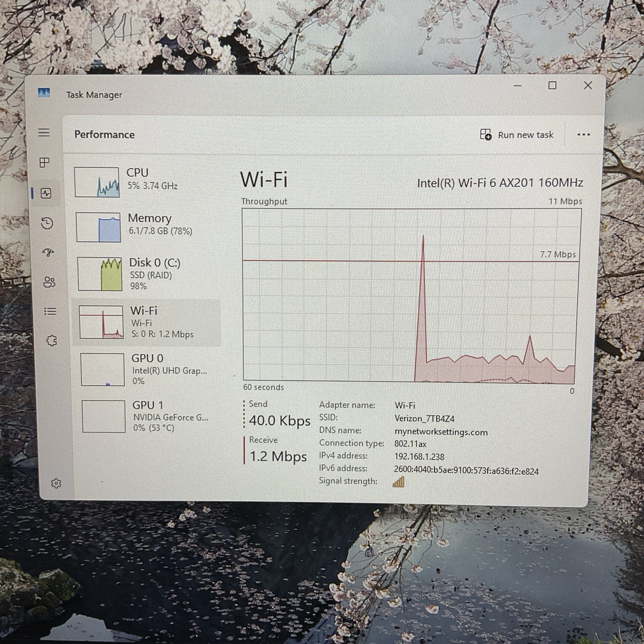Open the Startup apps page icon

(48, 252)
